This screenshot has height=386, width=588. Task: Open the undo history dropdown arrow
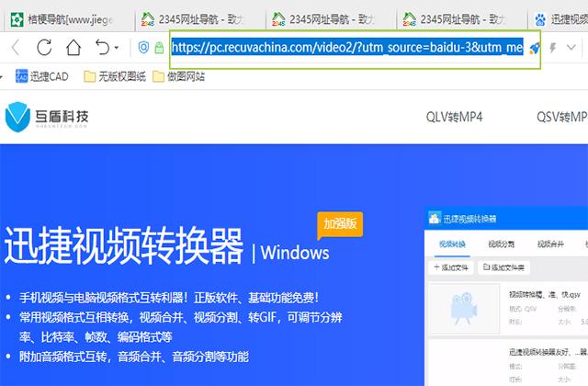pyautogui.click(x=117, y=48)
